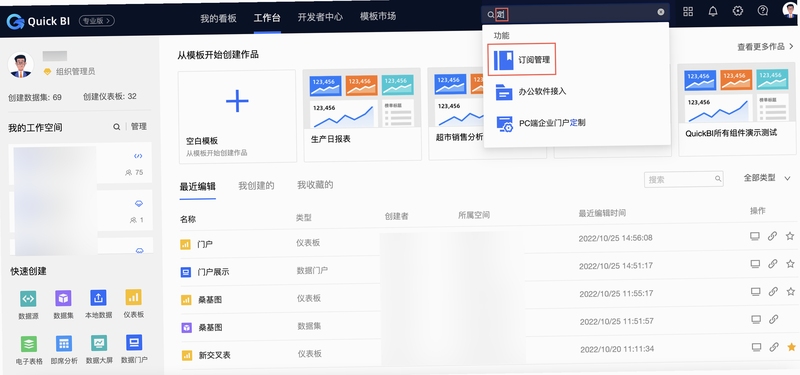Click the Quick BI logo
800x375 pixels.
point(39,21)
